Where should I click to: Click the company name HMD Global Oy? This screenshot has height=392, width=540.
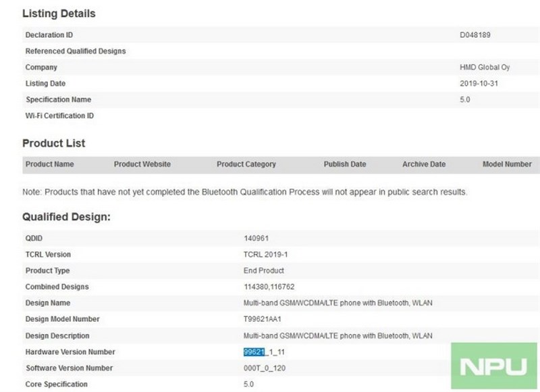pos(479,67)
